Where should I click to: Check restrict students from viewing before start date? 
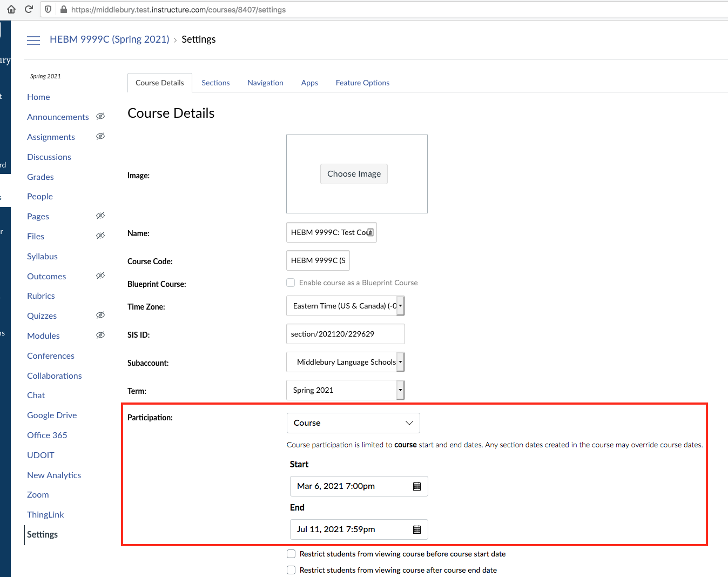(x=291, y=554)
